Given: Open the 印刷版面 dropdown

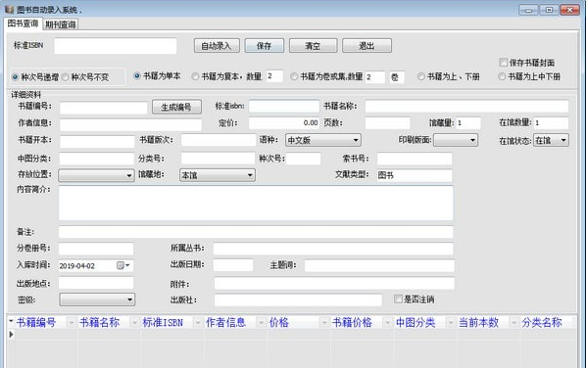Looking at the screenshot, I should (x=456, y=140).
